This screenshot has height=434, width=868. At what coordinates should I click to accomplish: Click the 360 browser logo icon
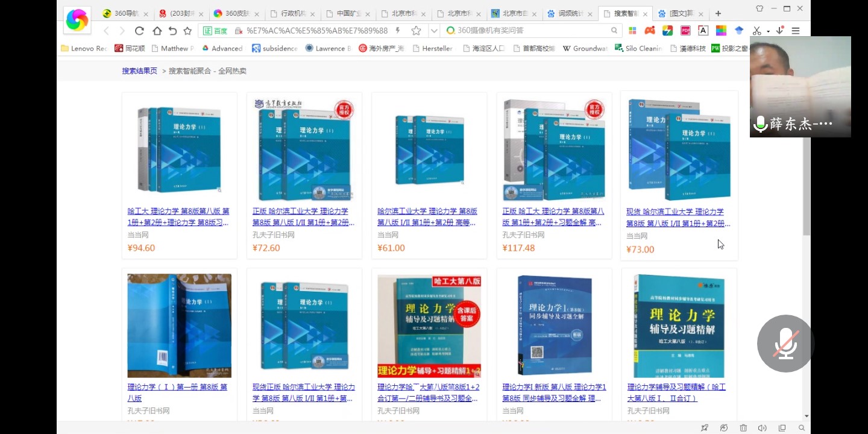[77, 21]
